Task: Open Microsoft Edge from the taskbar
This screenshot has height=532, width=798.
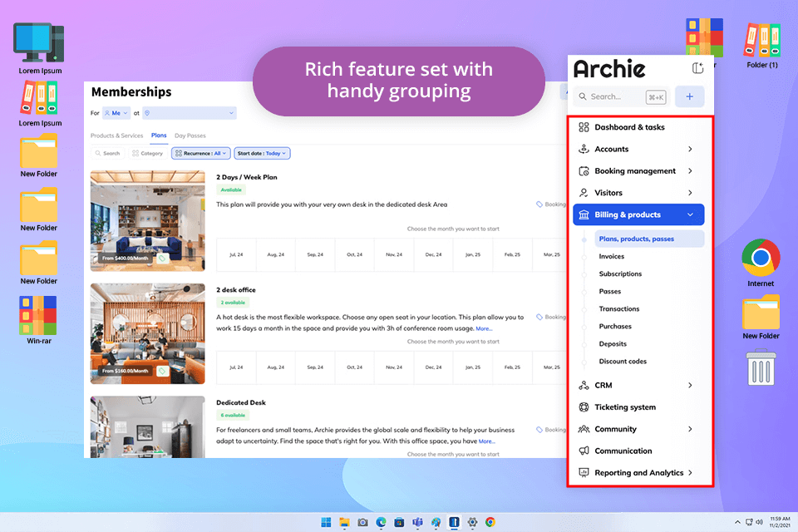Action: click(382, 522)
